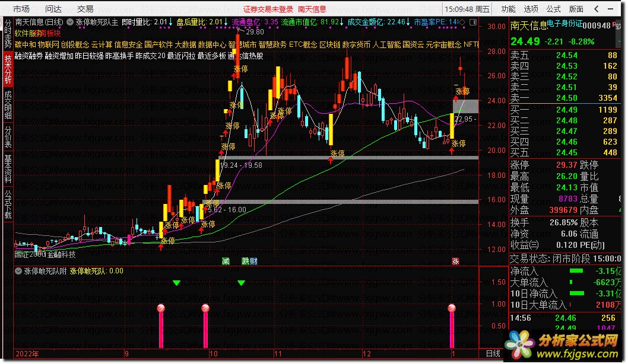Click the 最近多板 label

click(212, 56)
